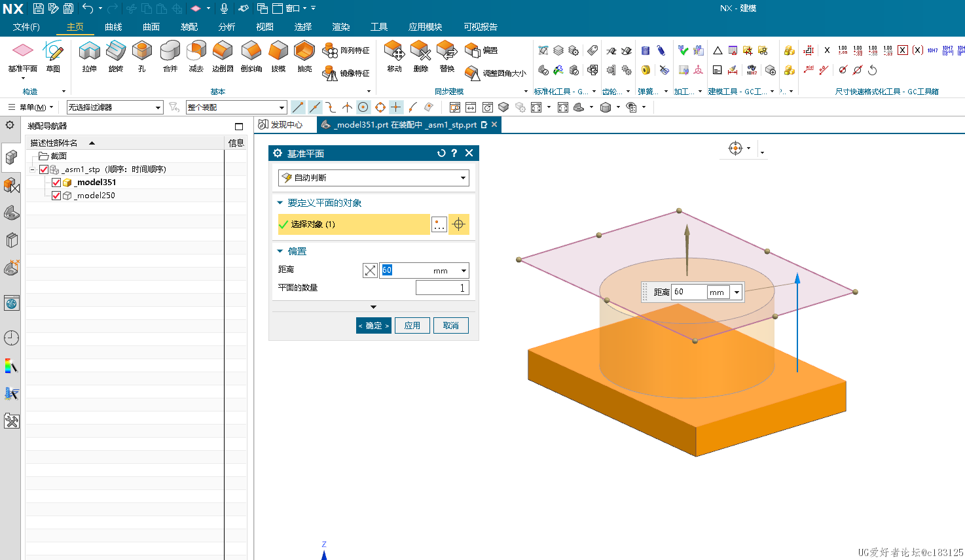The image size is (965, 560).
Task: Open distance mm dropdown in dialog
Action: pos(464,270)
